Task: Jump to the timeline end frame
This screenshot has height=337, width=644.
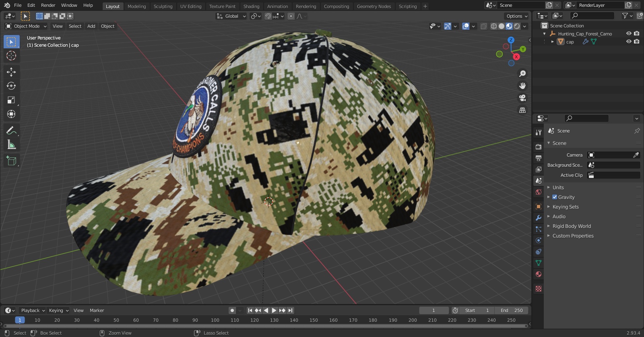Action: 290,310
